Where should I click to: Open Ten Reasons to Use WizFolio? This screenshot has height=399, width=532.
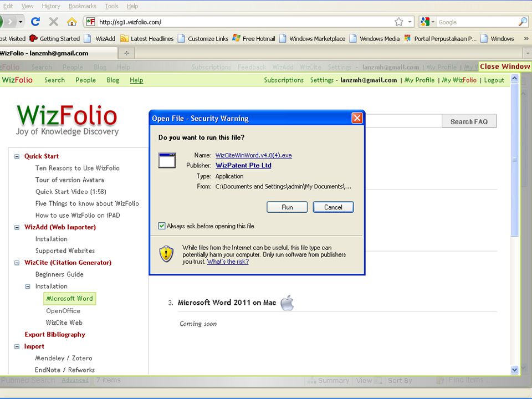coord(78,168)
